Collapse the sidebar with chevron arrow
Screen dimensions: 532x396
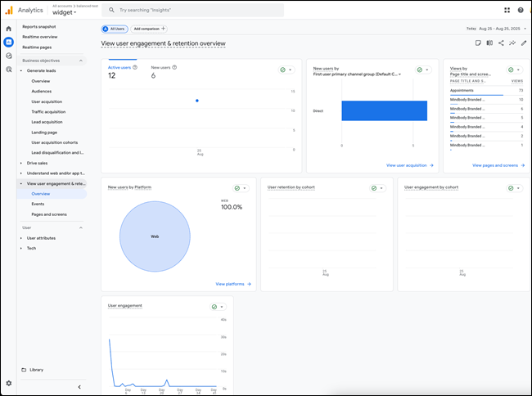point(79,387)
